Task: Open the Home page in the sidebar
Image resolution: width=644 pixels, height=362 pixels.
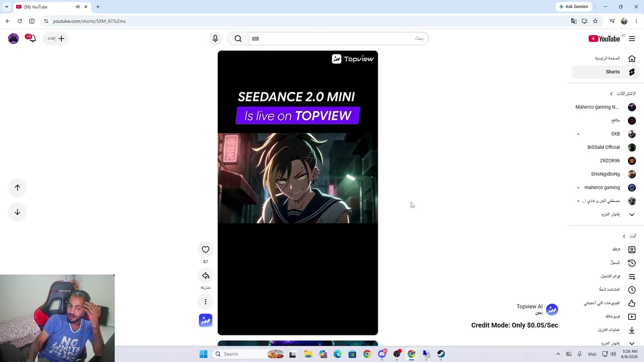Action: coord(605,58)
